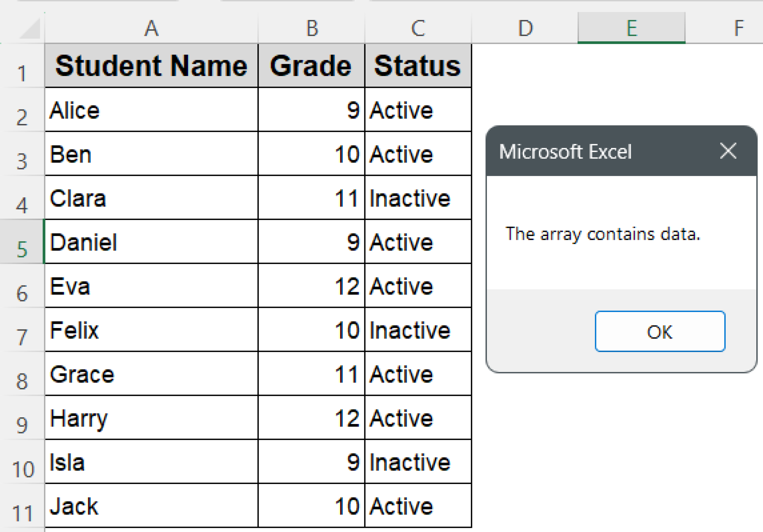Select column A header
This screenshot has height=532, width=763.
point(151,28)
